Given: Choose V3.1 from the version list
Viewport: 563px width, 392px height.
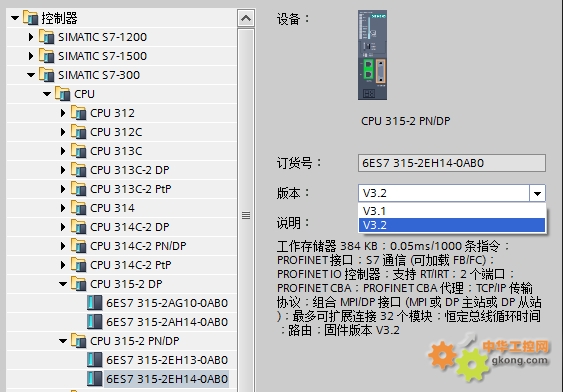Looking at the screenshot, I should click(452, 211).
